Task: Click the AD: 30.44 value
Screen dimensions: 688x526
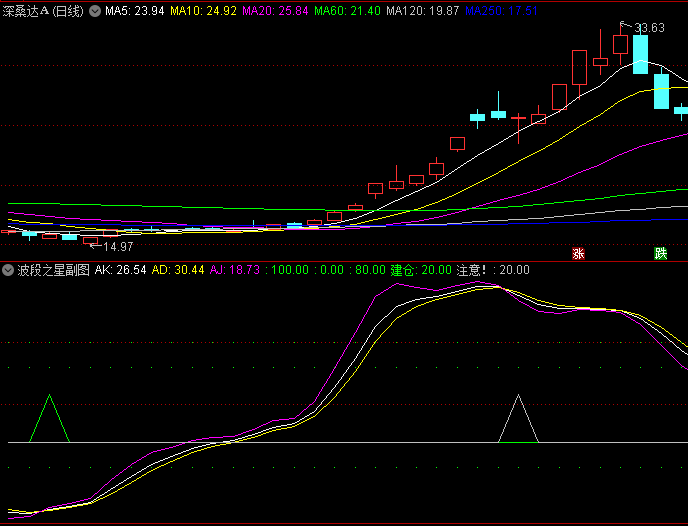Action: (178, 270)
